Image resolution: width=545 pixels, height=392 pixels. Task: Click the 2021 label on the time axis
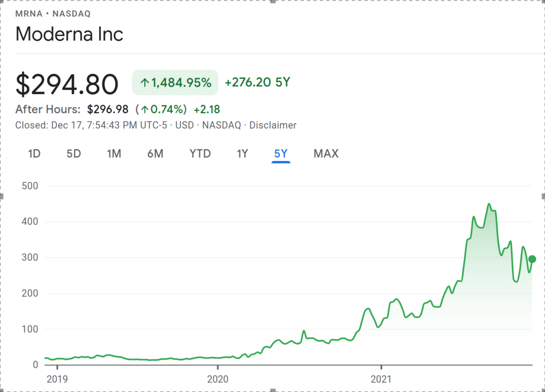381,379
